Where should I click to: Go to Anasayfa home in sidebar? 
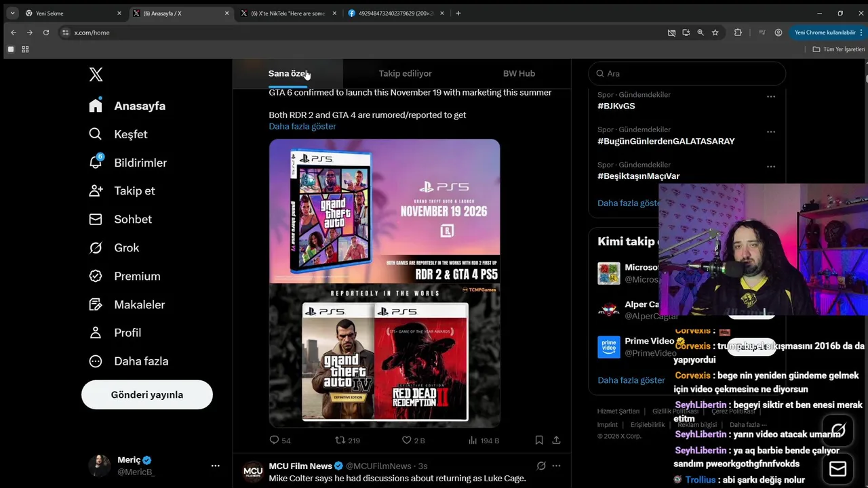[x=127, y=106]
